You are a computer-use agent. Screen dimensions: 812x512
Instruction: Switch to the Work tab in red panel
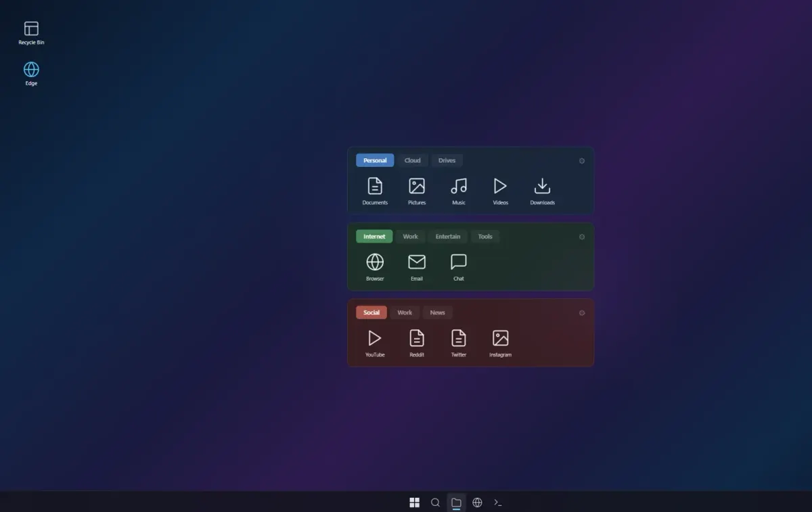tap(405, 312)
